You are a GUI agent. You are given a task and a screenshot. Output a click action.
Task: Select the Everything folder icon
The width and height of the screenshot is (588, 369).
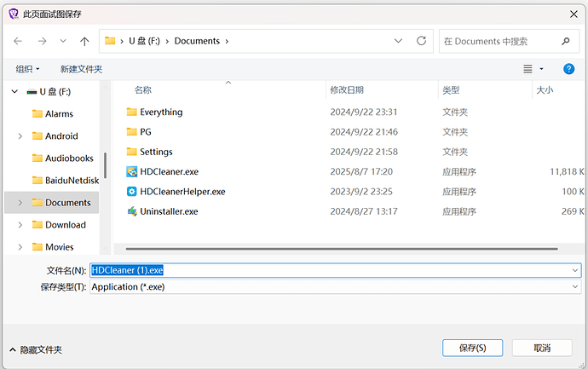pyautogui.click(x=131, y=112)
